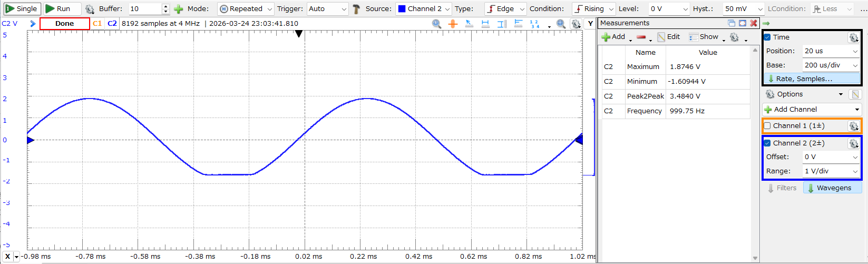
Task: Open the Mode Repeated dropdown
Action: click(x=246, y=9)
